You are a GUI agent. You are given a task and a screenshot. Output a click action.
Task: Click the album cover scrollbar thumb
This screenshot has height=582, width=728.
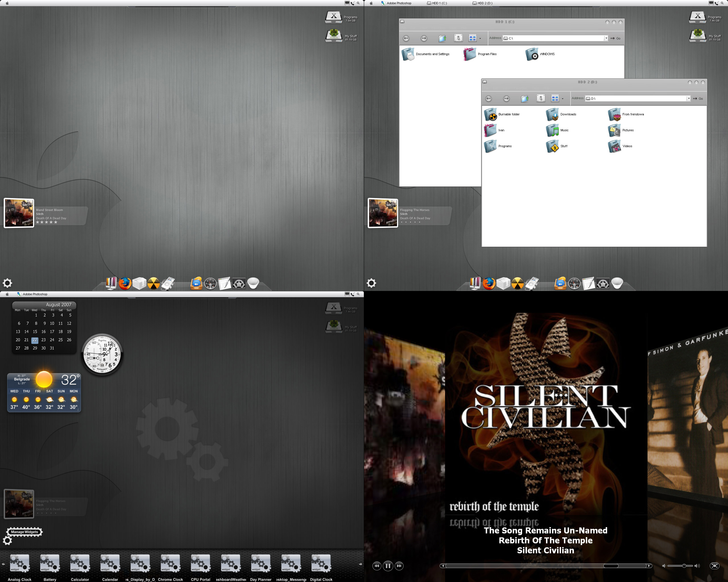(611, 566)
